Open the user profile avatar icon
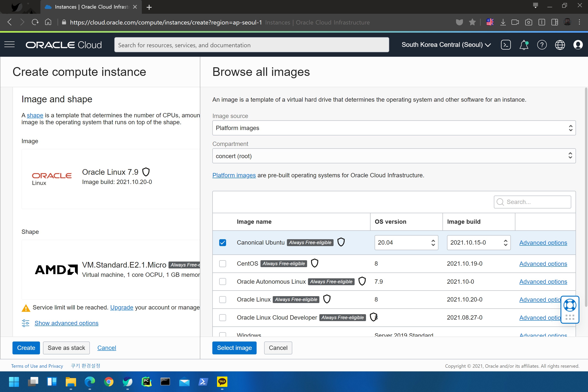This screenshot has height=392, width=588. (578, 45)
